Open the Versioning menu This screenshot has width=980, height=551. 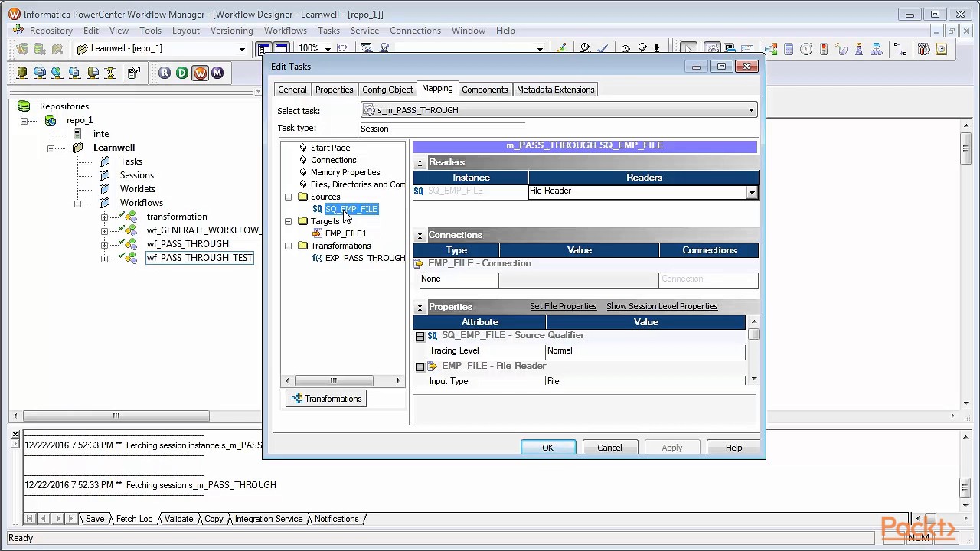(231, 31)
